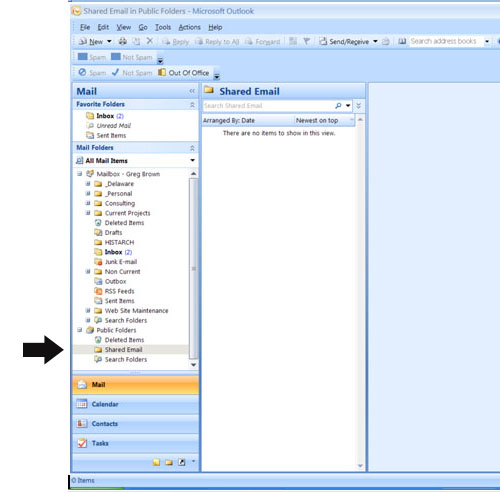Open the All Mail Items dropdown
This screenshot has width=500, height=492.
(x=193, y=160)
